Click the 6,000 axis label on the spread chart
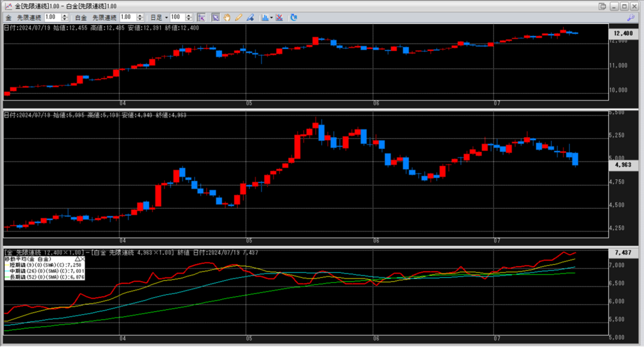Screen dimensions: 644x347 [x=617, y=301]
